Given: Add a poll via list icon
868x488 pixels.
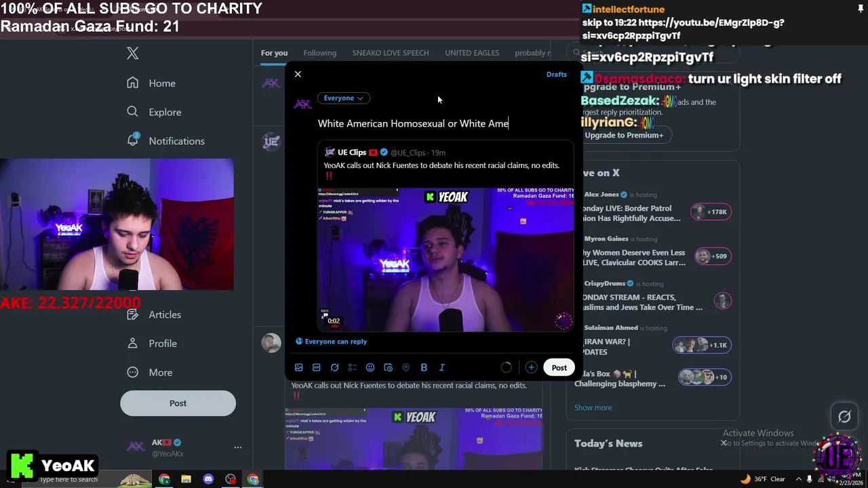Looking at the screenshot, I should pos(353,367).
